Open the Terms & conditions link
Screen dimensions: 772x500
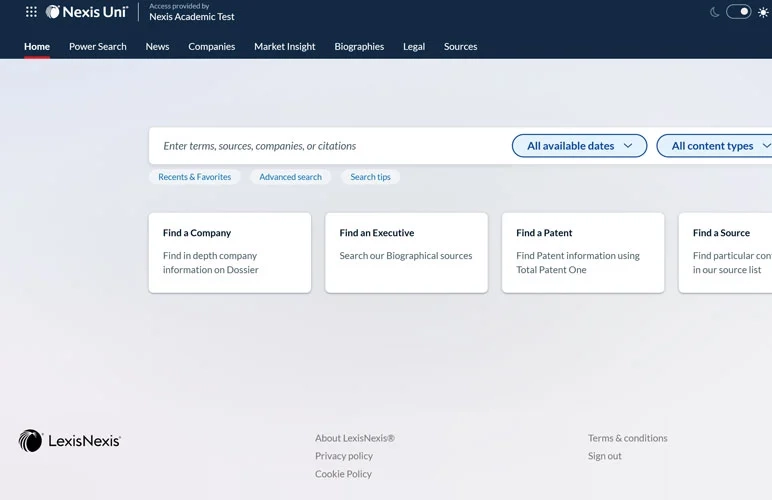(628, 438)
